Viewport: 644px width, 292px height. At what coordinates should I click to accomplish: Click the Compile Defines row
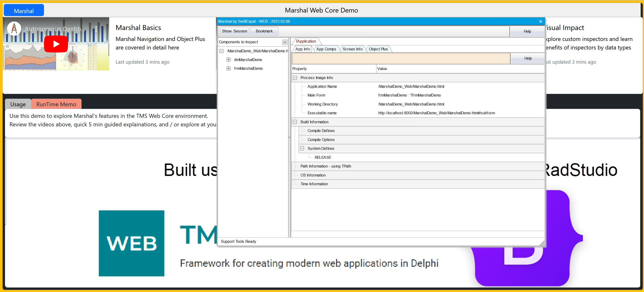(x=422, y=131)
